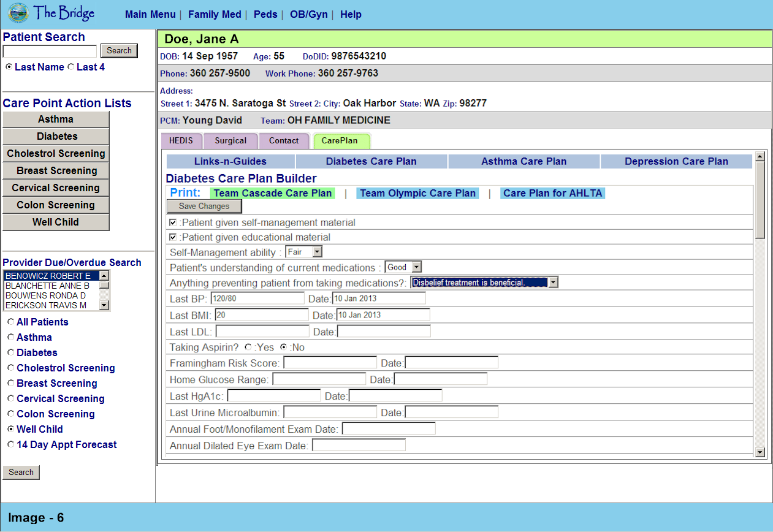The height and width of the screenshot is (532, 773).
Task: Select Yes for Taking Aspirin
Action: [x=248, y=347]
